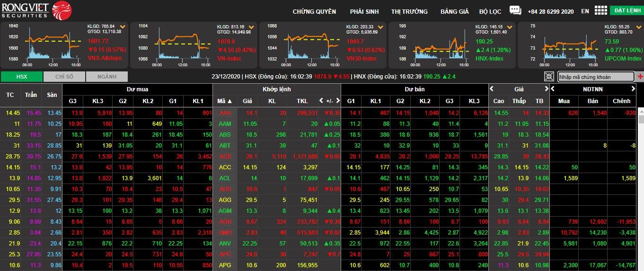Image resolution: width=644 pixels, height=271 pixels.
Task: Switch language to EN
Action: pos(585,11)
